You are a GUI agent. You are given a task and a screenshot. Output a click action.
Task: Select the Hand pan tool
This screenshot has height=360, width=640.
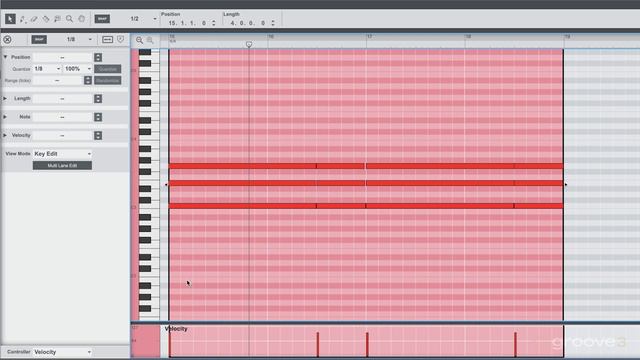[82, 19]
